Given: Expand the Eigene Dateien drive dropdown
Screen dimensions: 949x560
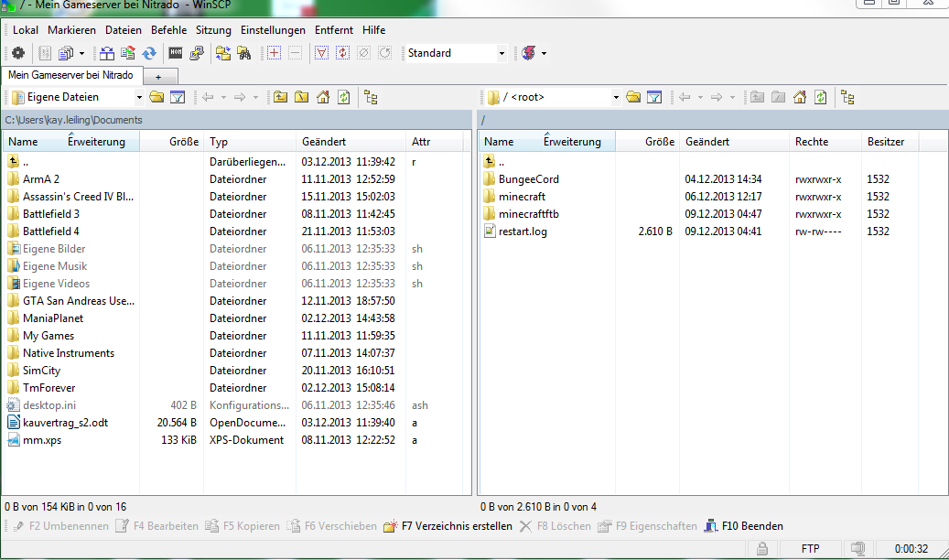Looking at the screenshot, I should (139, 97).
